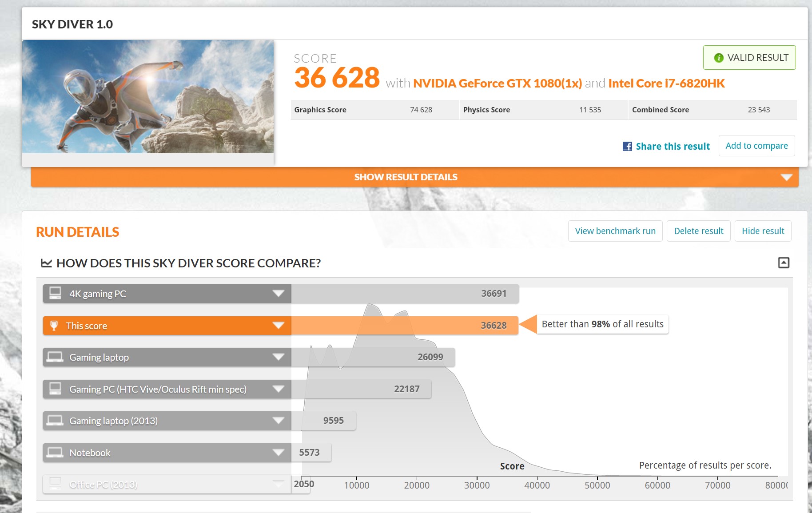Click the 4K gaming PC desktop icon
Image resolution: width=812 pixels, height=513 pixels.
pos(55,294)
